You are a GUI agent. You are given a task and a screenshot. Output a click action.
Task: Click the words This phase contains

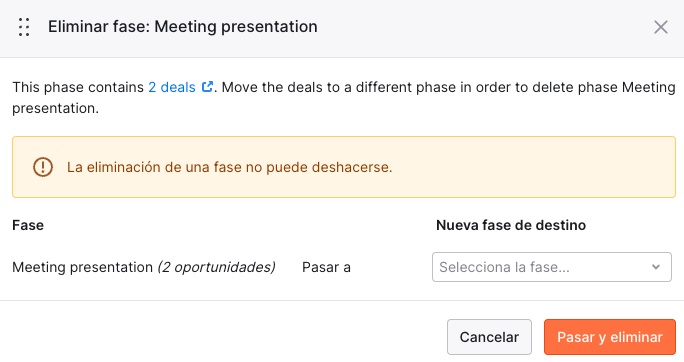pos(78,87)
